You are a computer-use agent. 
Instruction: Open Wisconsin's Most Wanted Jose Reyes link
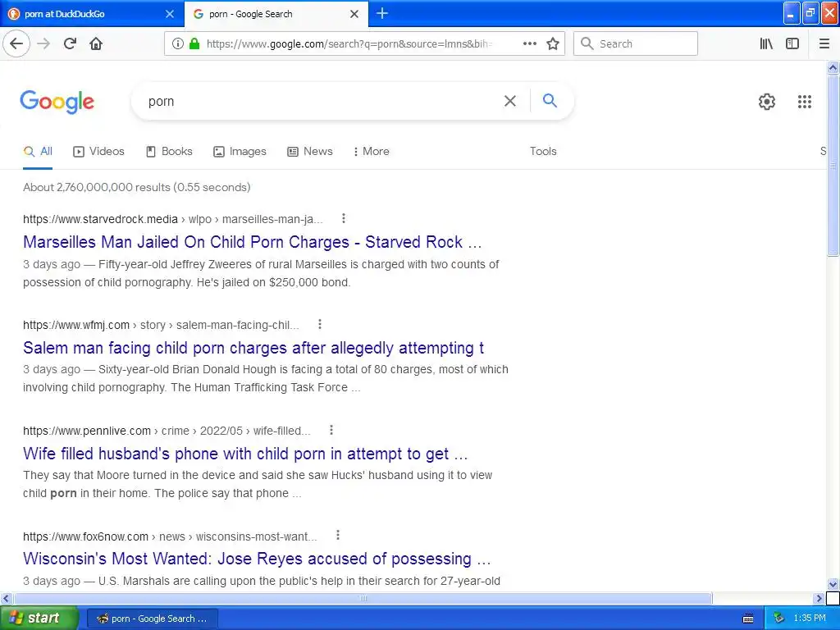click(257, 559)
